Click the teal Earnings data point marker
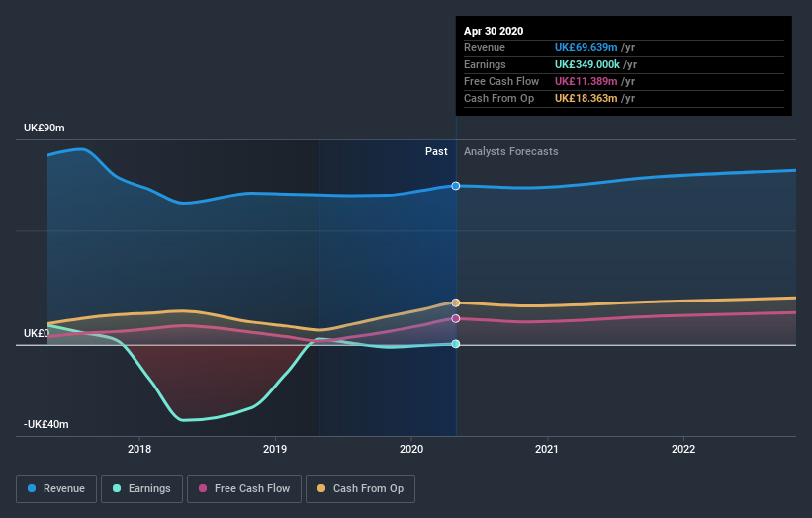 (456, 344)
